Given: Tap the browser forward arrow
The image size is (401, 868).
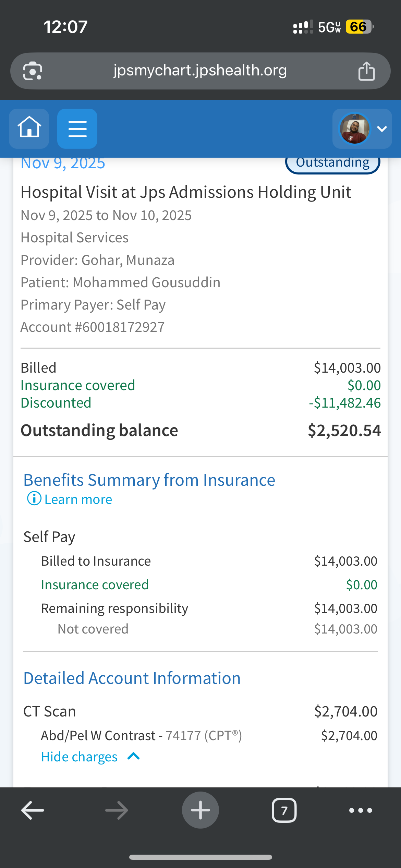Looking at the screenshot, I should pyautogui.click(x=117, y=810).
